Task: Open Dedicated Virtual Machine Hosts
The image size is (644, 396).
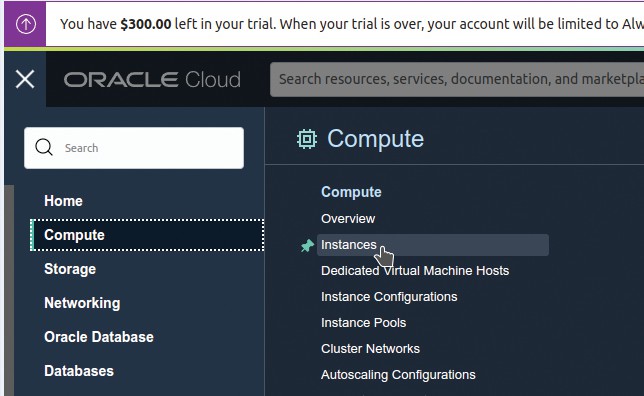Action: pos(415,271)
